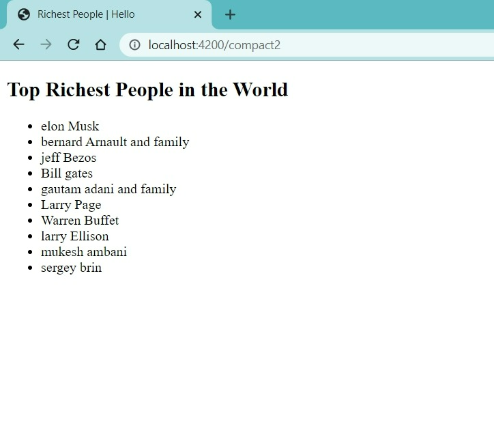The width and height of the screenshot is (494, 448).
Task: Open a new tab with plus button
Action: click(230, 14)
